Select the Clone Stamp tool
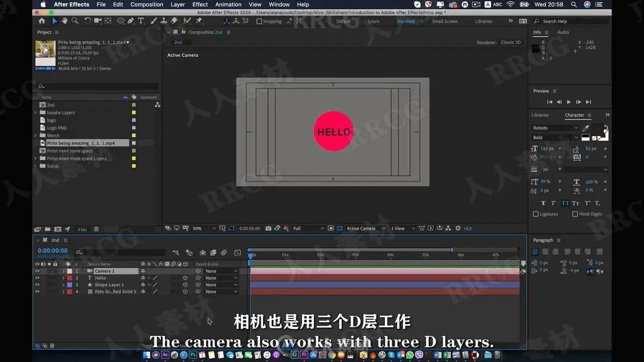Viewport: 644px width, 362px height. point(164,21)
